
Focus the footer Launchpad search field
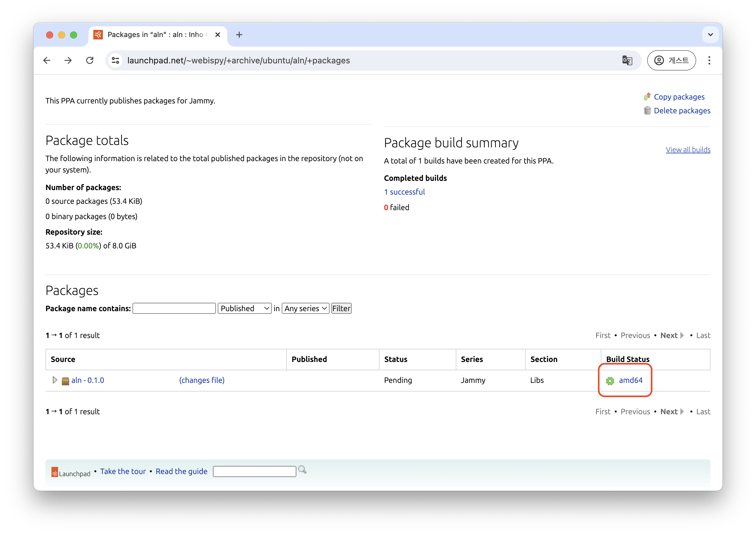(x=254, y=471)
